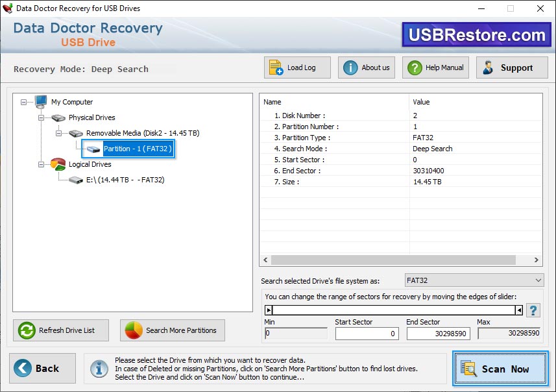Click Refresh Drive List button
The width and height of the screenshot is (556, 392).
point(61,330)
